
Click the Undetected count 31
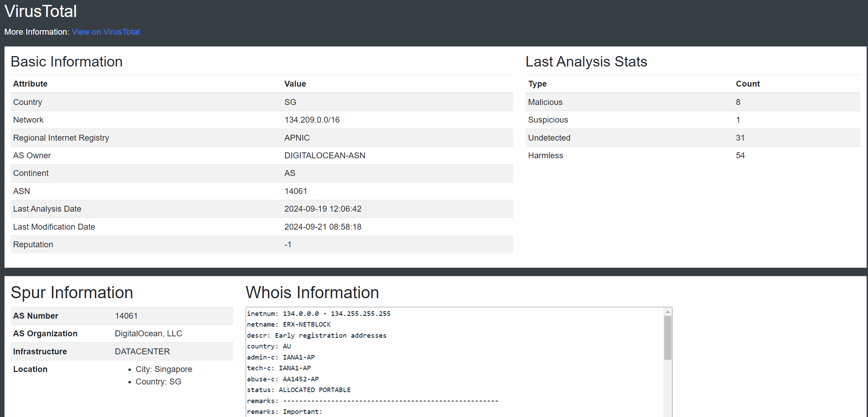pyautogui.click(x=740, y=138)
